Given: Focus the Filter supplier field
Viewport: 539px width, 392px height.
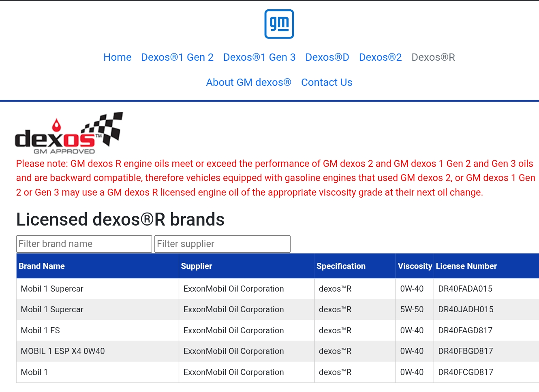Looking at the screenshot, I should tap(222, 244).
